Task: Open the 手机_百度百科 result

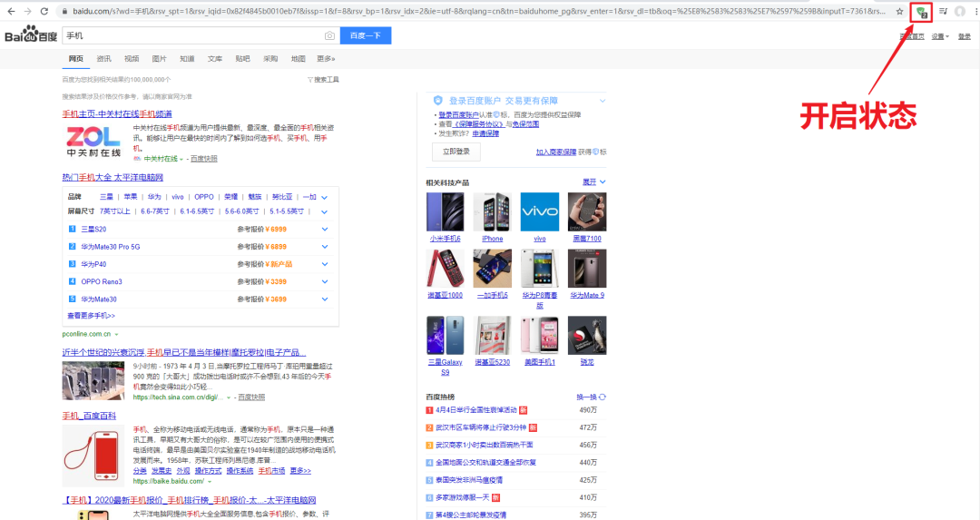Action: (89, 416)
